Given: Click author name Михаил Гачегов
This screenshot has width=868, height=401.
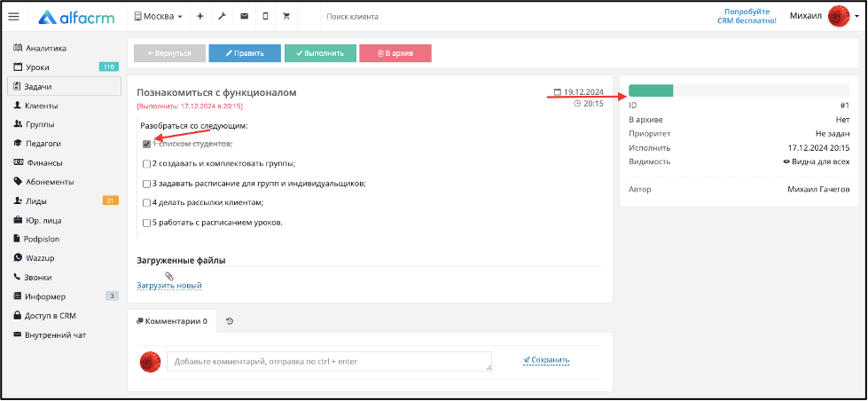Looking at the screenshot, I should [x=818, y=190].
